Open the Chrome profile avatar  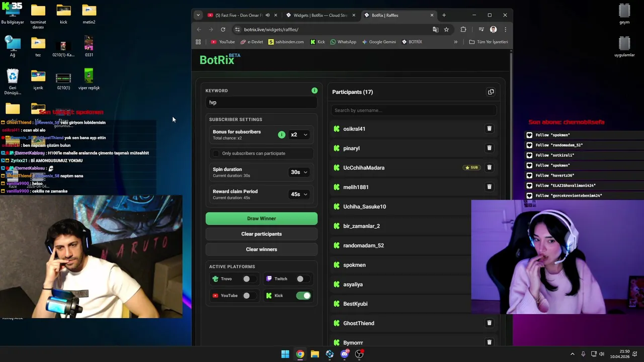pos(493,29)
